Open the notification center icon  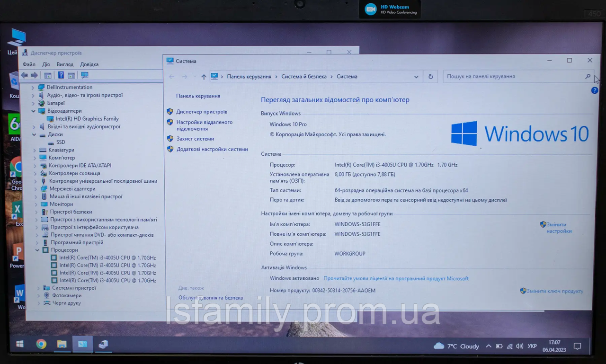tap(577, 346)
